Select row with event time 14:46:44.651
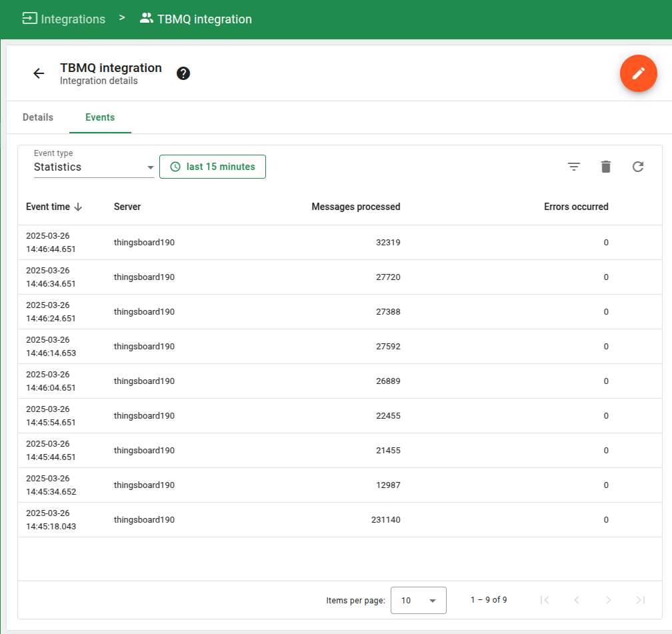This screenshot has height=634, width=672. click(339, 242)
